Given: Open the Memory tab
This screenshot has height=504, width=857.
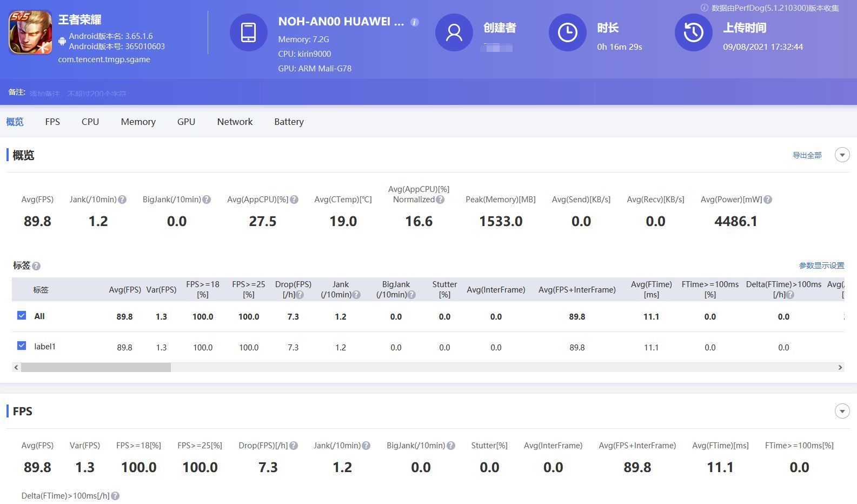Looking at the screenshot, I should [138, 122].
